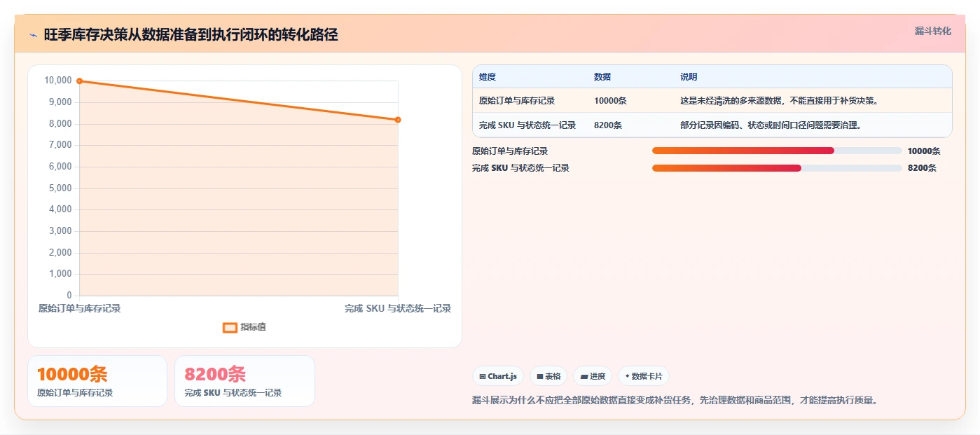Toggle the 指标值 legend swatch
The width and height of the screenshot is (980, 435).
[230, 327]
